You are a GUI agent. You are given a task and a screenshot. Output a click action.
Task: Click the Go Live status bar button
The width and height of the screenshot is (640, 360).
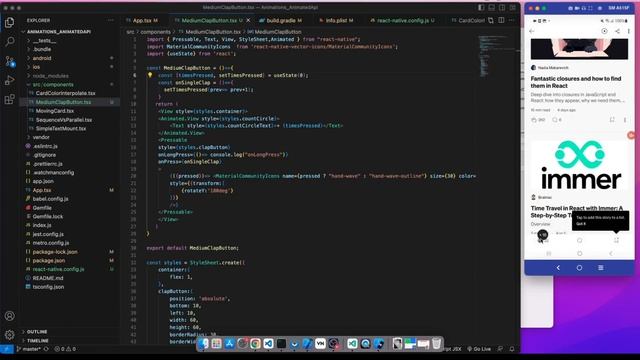coord(479,349)
